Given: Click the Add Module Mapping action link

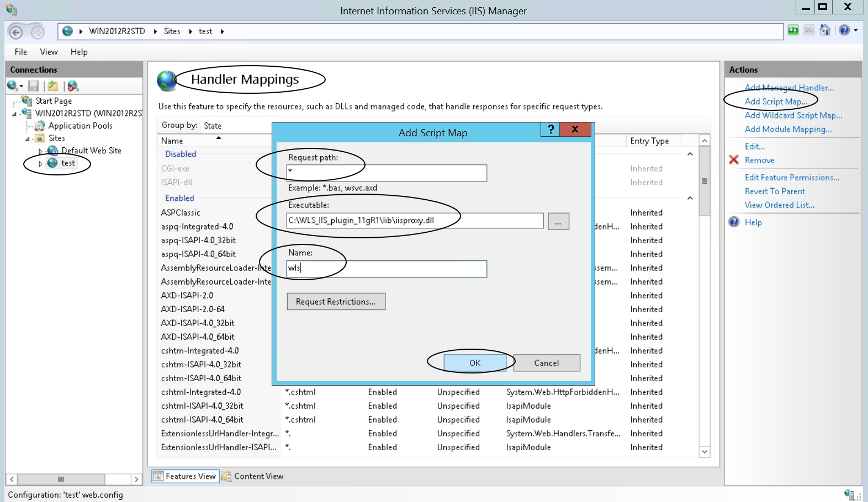Looking at the screenshot, I should tap(788, 129).
